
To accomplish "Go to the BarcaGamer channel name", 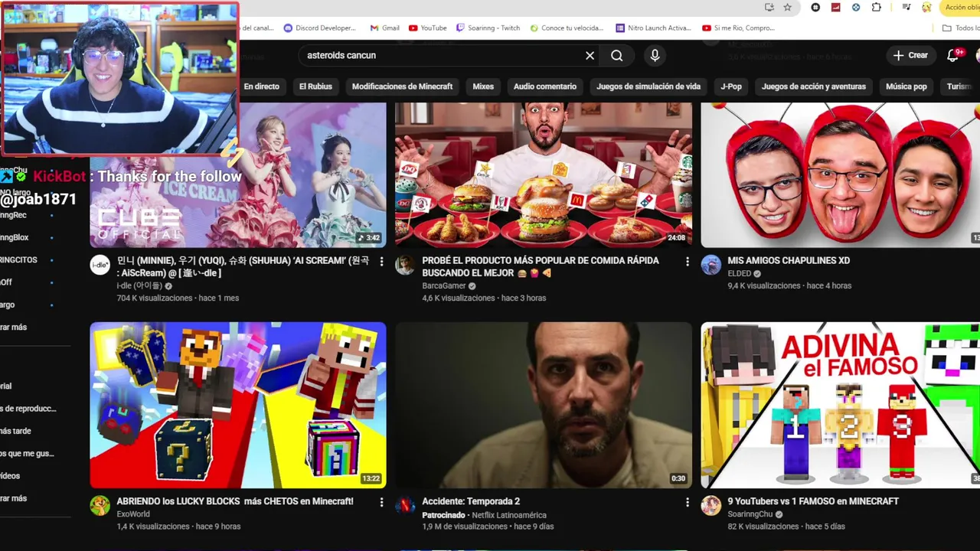I will click(x=444, y=285).
